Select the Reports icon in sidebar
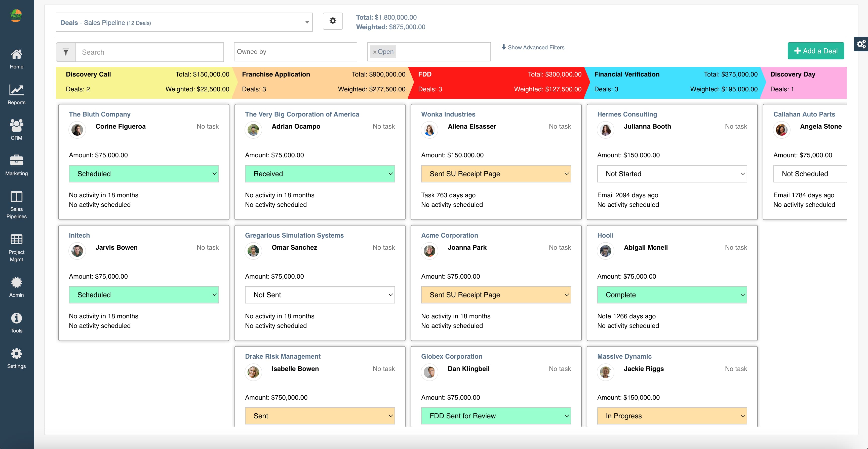 click(x=16, y=94)
